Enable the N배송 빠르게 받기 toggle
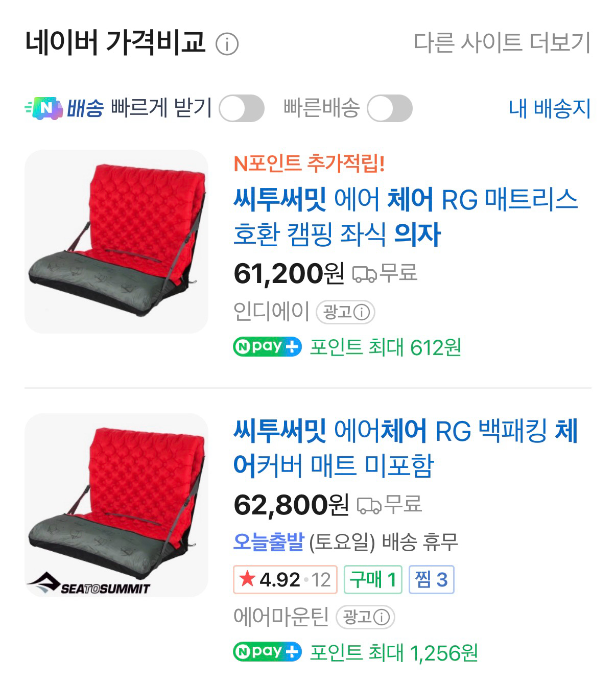 [x=241, y=108]
